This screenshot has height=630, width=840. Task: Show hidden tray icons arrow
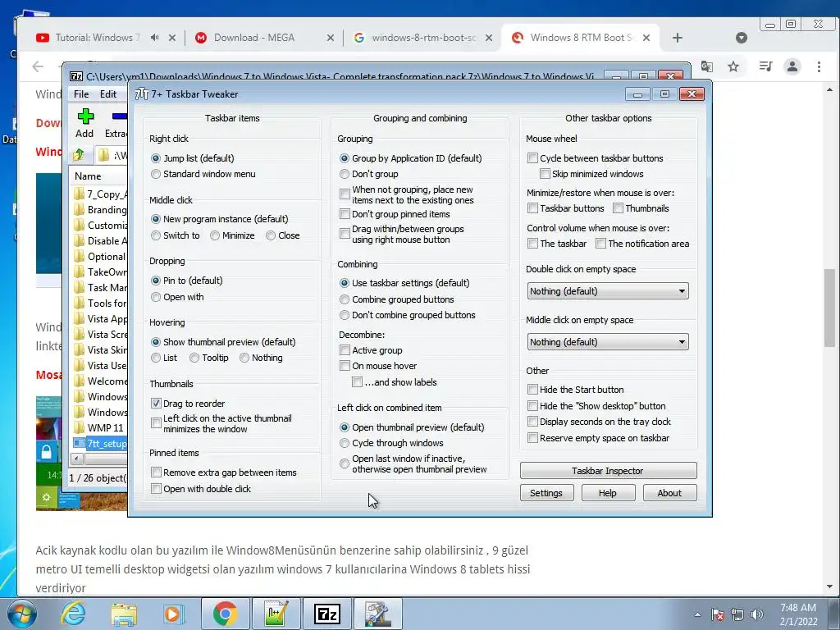click(697, 614)
